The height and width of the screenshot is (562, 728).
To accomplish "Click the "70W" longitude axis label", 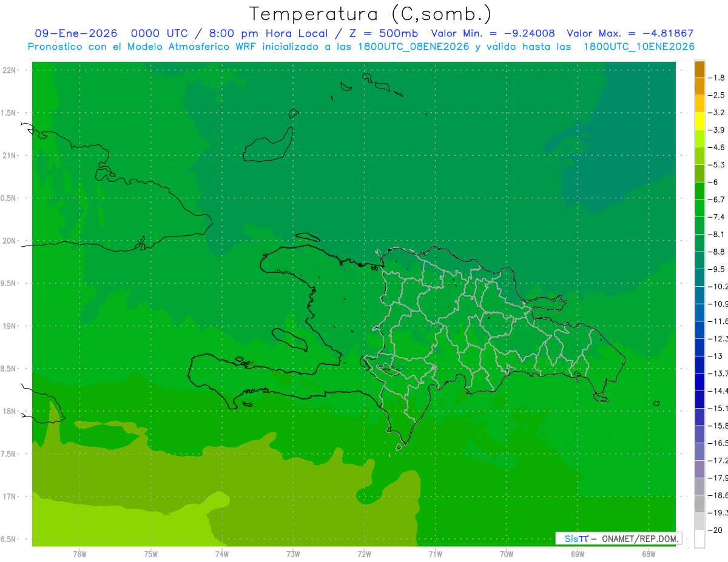I will point(507,554).
